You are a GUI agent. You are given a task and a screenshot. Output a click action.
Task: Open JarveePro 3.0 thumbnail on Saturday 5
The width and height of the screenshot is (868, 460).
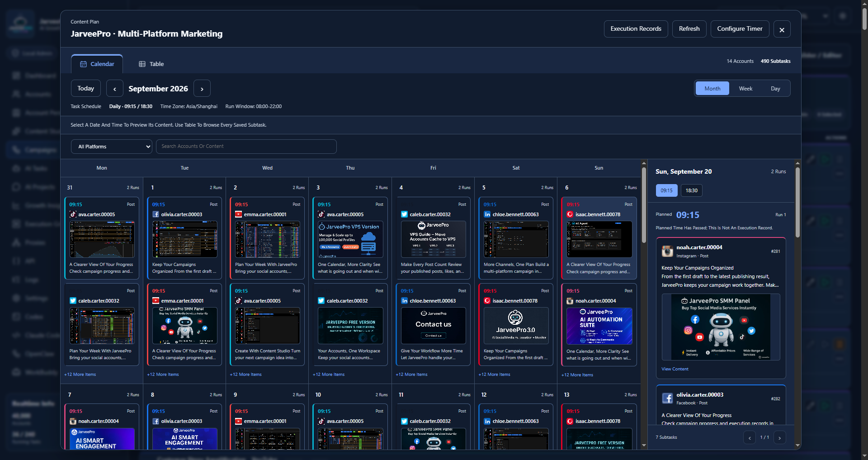click(516, 326)
